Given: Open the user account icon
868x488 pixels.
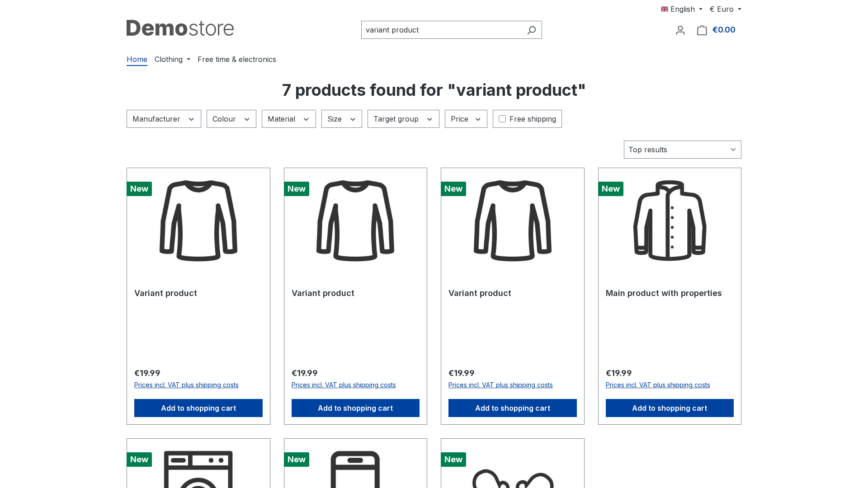Looking at the screenshot, I should click(680, 30).
